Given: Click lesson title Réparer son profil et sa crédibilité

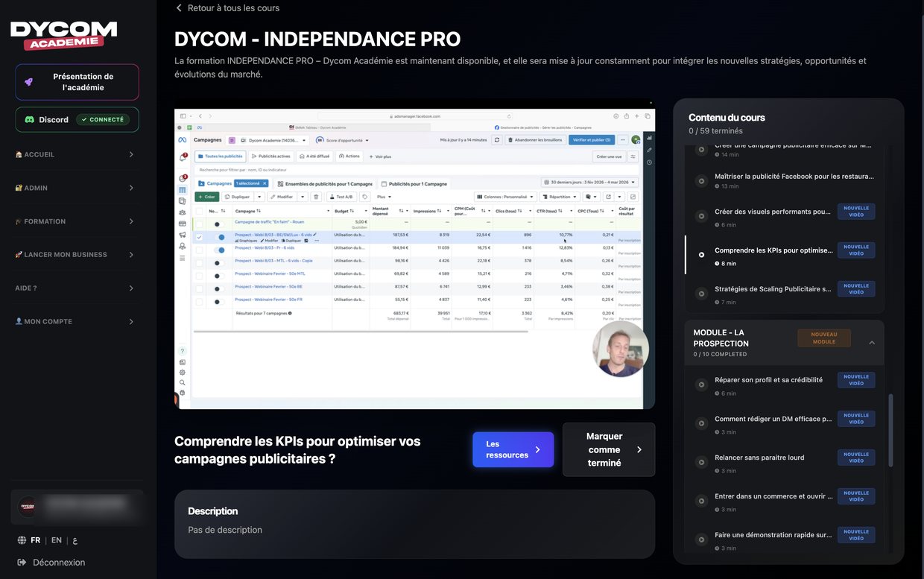Looking at the screenshot, I should [769, 380].
